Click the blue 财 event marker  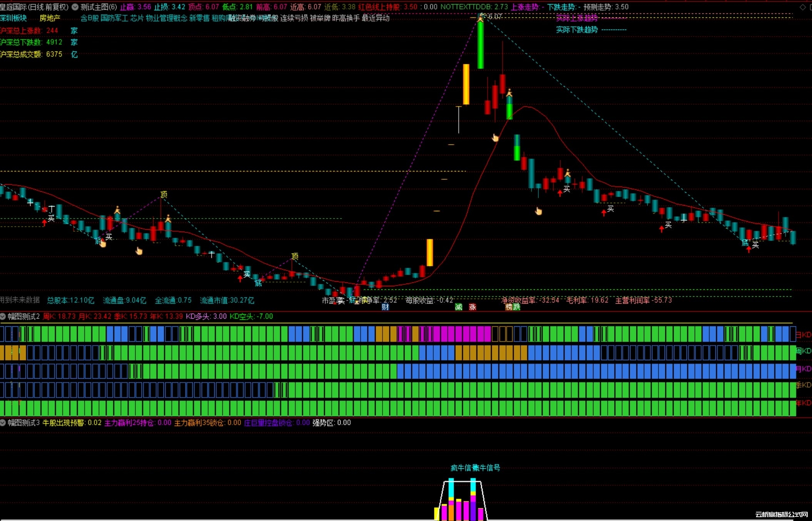(385, 307)
